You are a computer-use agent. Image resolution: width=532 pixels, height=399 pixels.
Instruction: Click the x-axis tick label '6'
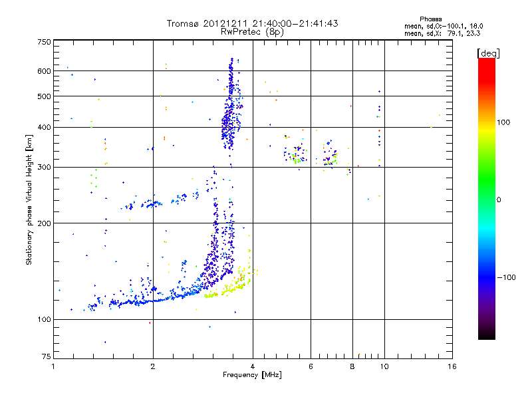click(x=311, y=366)
